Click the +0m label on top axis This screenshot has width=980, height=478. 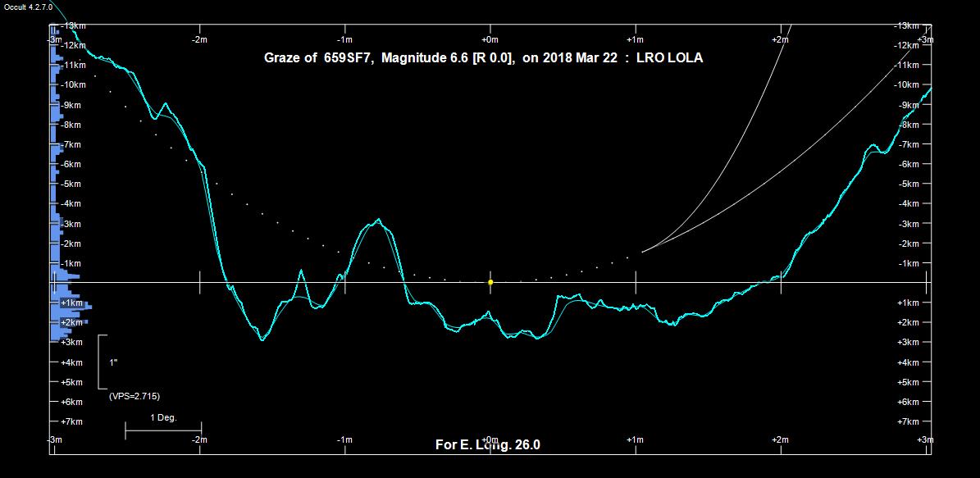click(x=490, y=39)
